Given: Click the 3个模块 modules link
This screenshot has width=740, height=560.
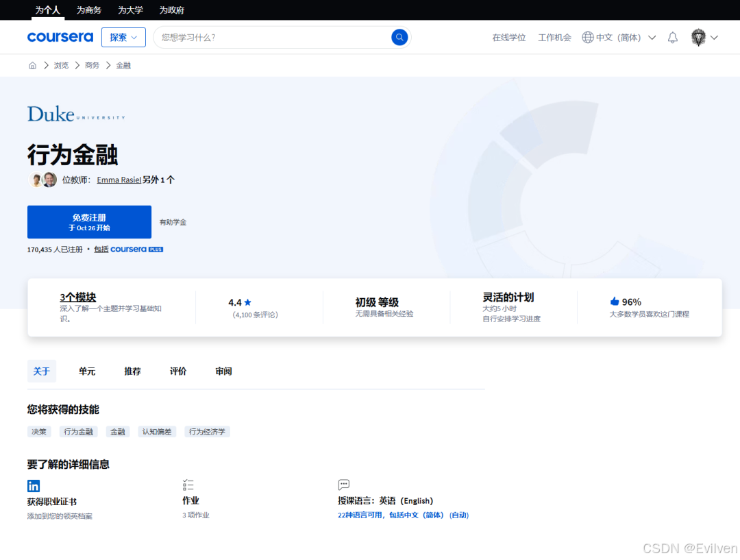Looking at the screenshot, I should [78, 297].
